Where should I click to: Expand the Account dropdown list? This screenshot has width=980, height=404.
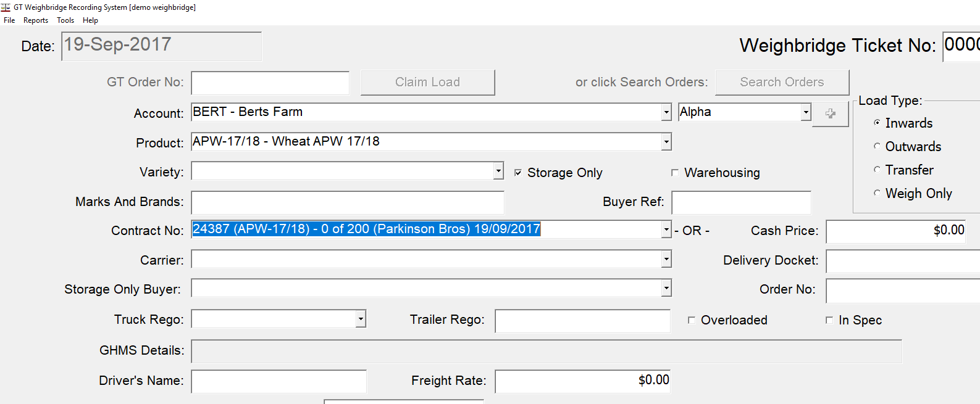click(666, 112)
